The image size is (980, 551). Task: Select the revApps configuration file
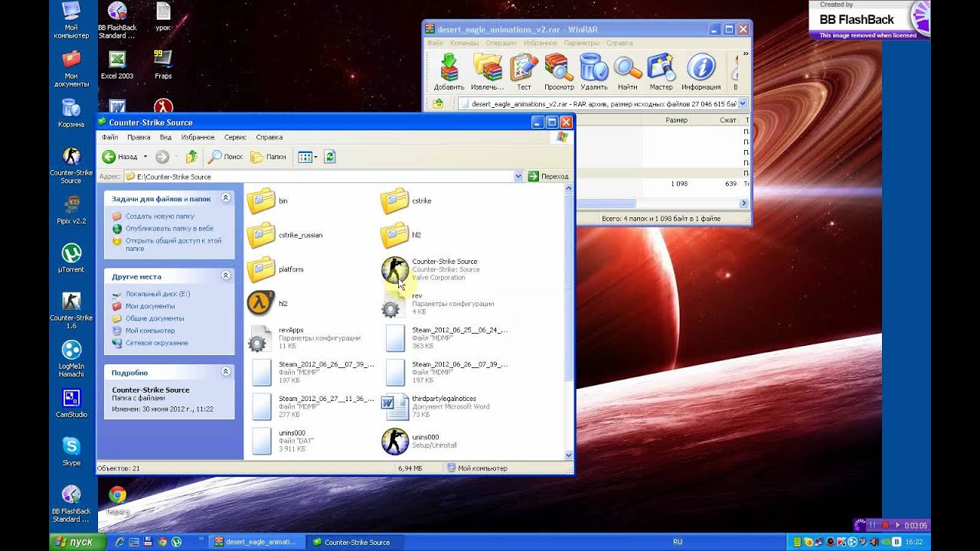tap(305, 338)
